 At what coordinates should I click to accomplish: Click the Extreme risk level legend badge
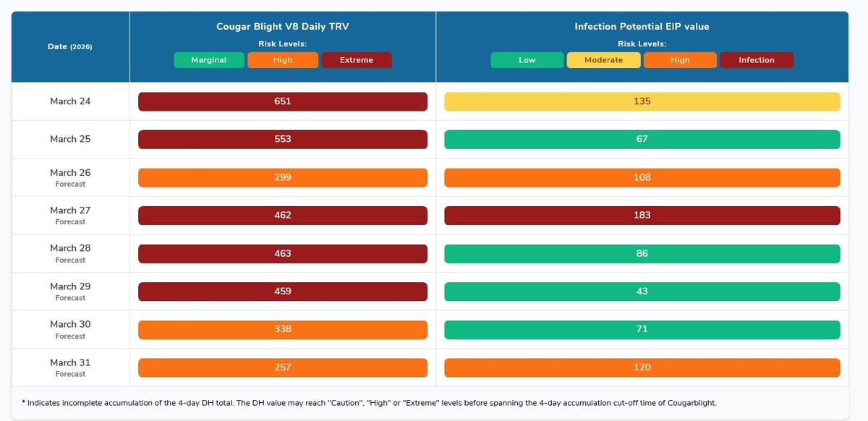[x=356, y=60]
